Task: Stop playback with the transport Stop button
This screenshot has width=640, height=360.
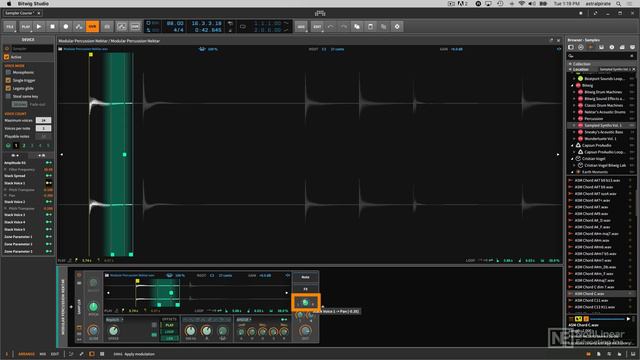Action: [52, 27]
